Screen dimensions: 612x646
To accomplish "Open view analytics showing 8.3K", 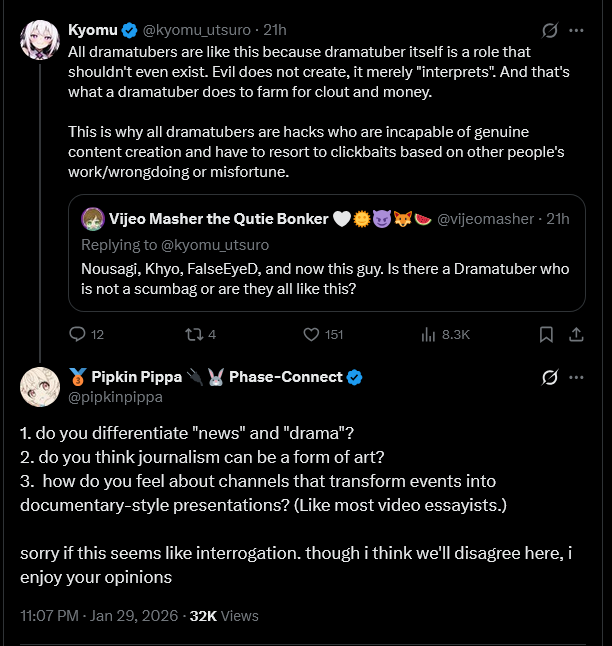I will [x=429, y=334].
